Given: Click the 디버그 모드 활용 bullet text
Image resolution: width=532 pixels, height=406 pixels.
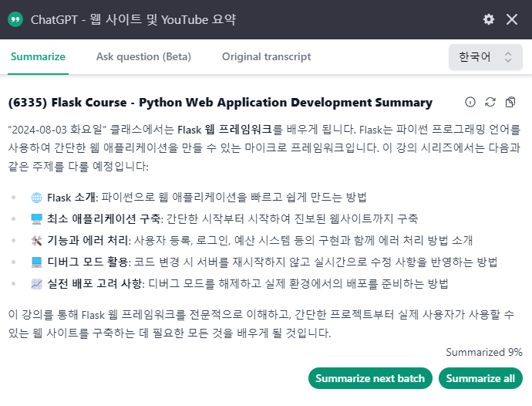Looking at the screenshot, I should (x=272, y=262).
